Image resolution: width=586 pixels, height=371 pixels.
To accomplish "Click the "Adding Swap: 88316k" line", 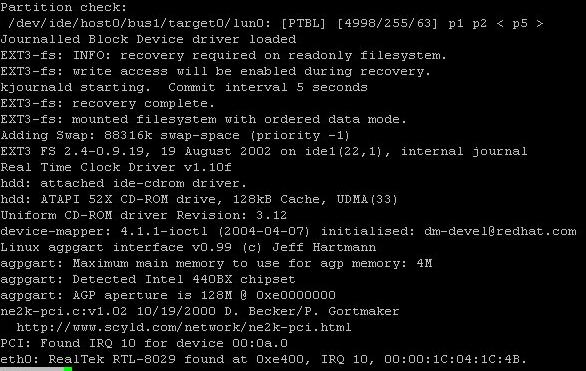I will pyautogui.click(x=175, y=135).
